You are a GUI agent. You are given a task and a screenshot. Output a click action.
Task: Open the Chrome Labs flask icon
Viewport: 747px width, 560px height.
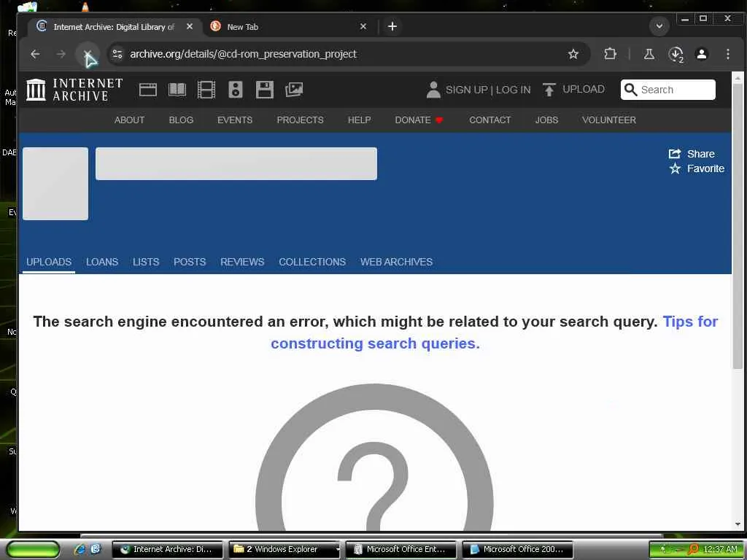(649, 54)
